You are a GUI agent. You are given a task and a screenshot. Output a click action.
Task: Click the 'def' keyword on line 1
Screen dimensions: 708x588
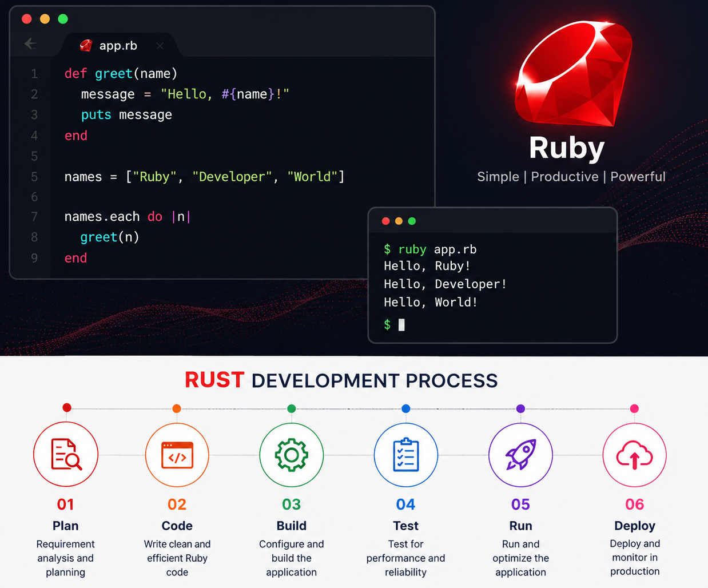pos(75,74)
